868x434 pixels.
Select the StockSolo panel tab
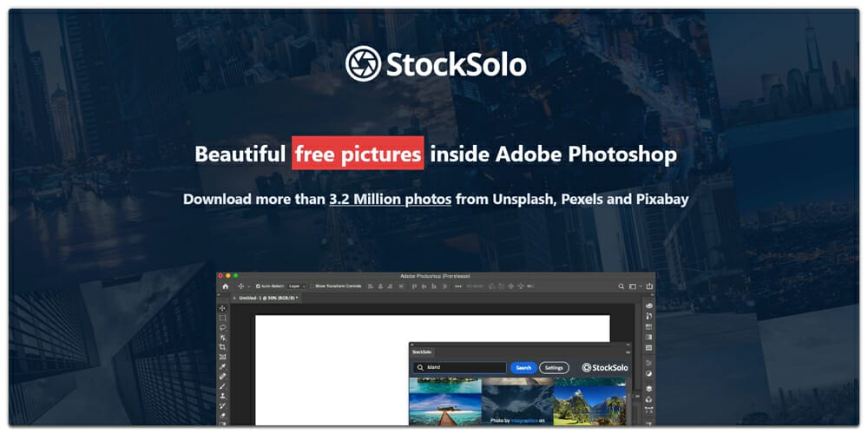click(x=422, y=352)
